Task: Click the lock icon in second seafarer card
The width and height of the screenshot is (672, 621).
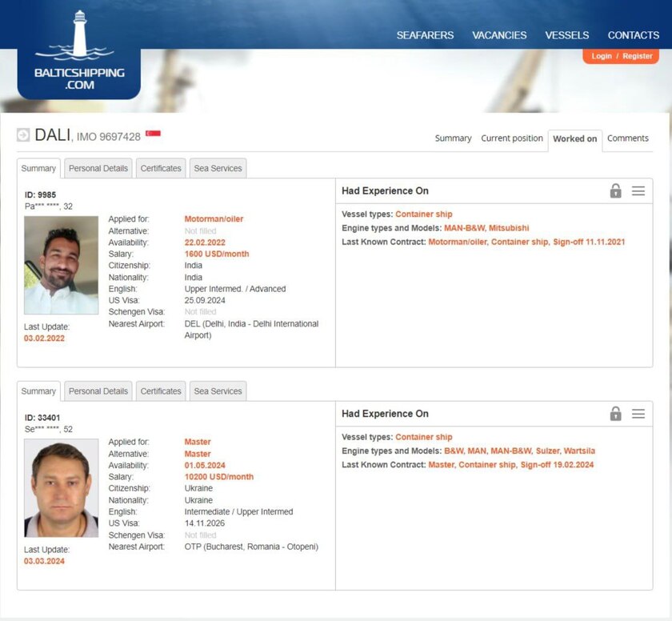Action: click(615, 414)
